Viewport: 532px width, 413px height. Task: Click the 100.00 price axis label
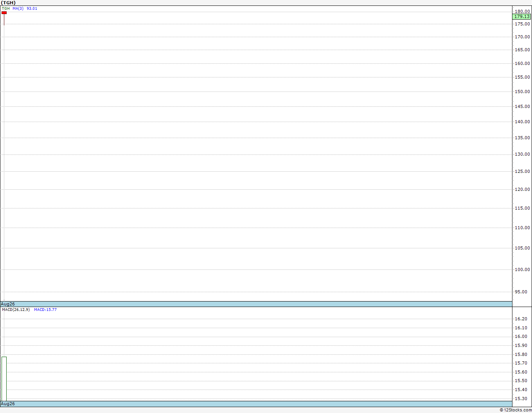[522, 269]
